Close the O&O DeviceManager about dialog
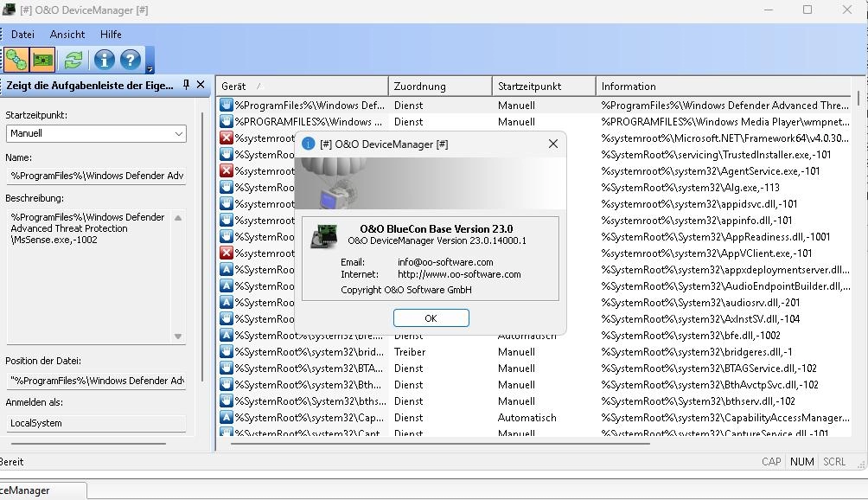The image size is (868, 500). (x=553, y=144)
